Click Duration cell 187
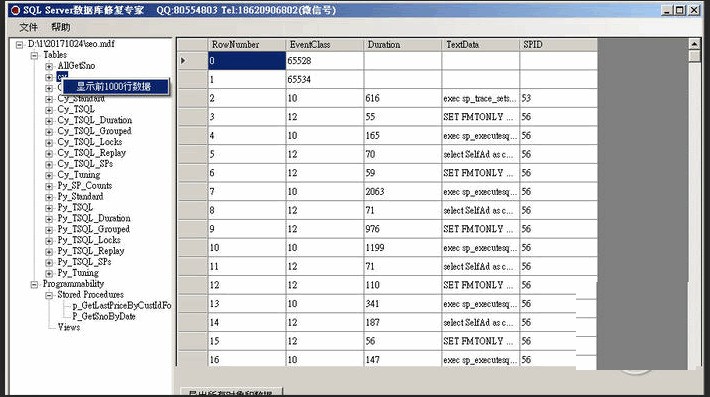This screenshot has height=397, width=710. pyautogui.click(x=403, y=322)
